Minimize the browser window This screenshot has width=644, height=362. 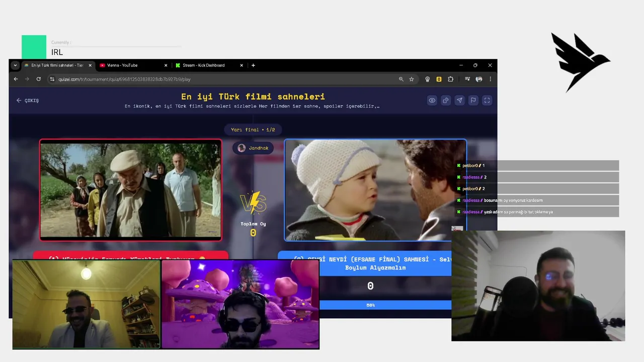(461, 65)
